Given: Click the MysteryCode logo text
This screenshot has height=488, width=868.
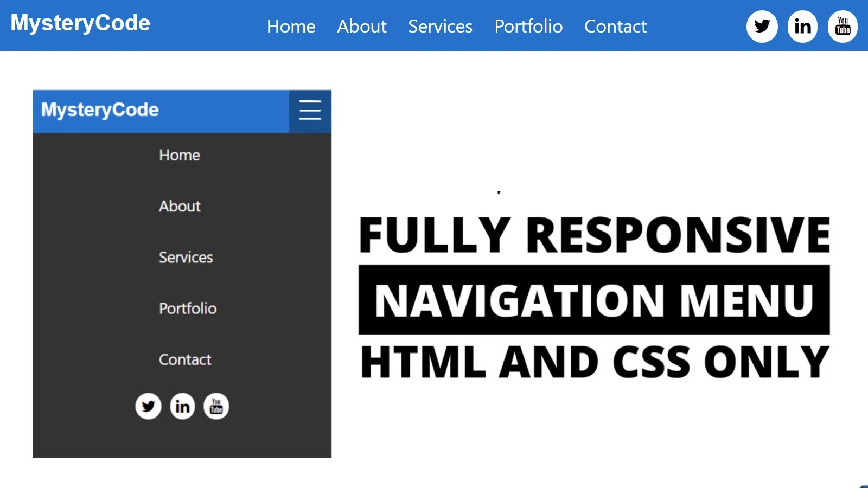Looking at the screenshot, I should click(80, 23).
